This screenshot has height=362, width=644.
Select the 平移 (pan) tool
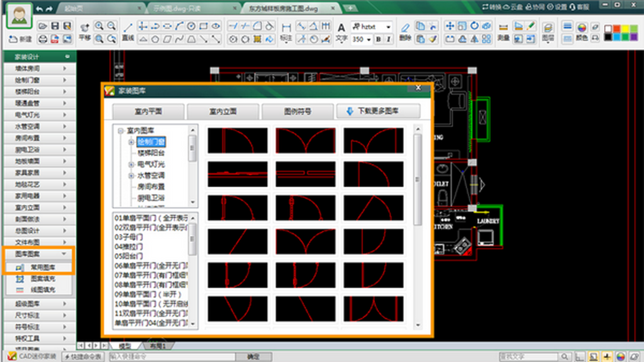pyautogui.click(x=84, y=30)
